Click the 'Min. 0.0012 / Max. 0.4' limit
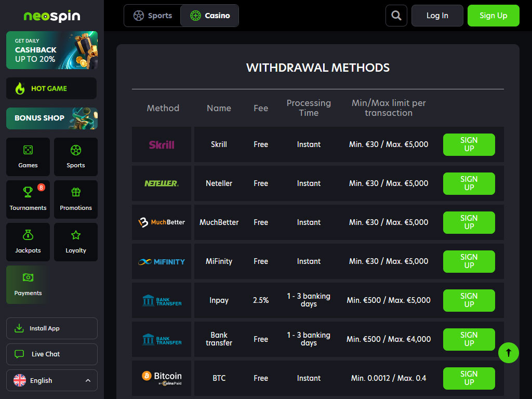The image size is (532, 399). (x=389, y=378)
